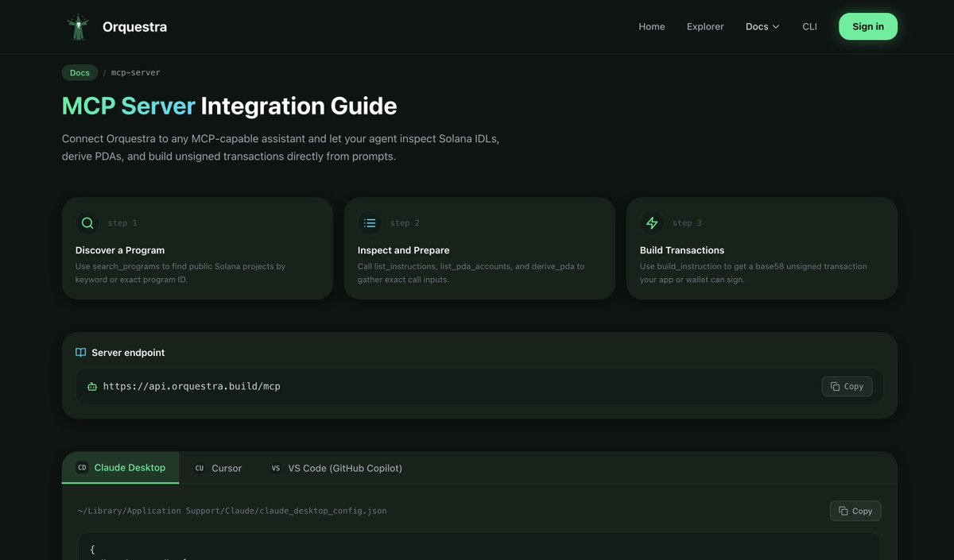
Task: Click the "step 1" label
Action: point(122,223)
